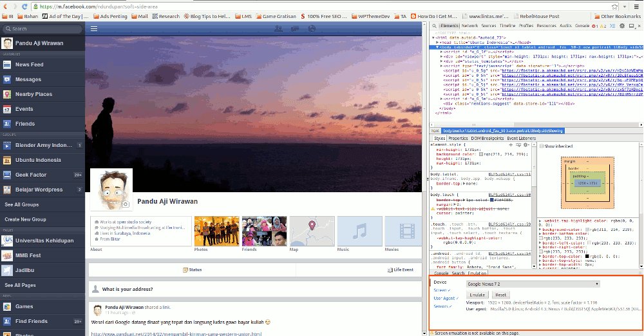The height and width of the screenshot is (336, 644).
Task: Toggle the Show inherited checkbox
Action: [542, 146]
